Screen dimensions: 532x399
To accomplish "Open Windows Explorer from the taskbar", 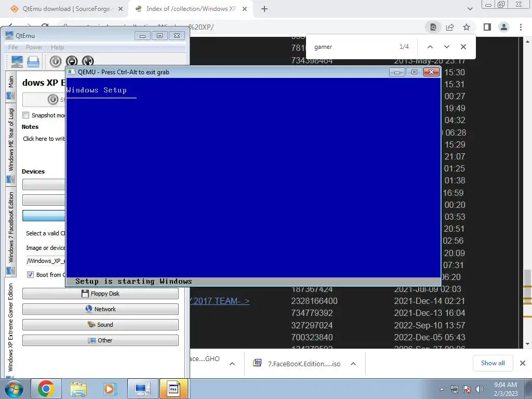I will coord(78,389).
